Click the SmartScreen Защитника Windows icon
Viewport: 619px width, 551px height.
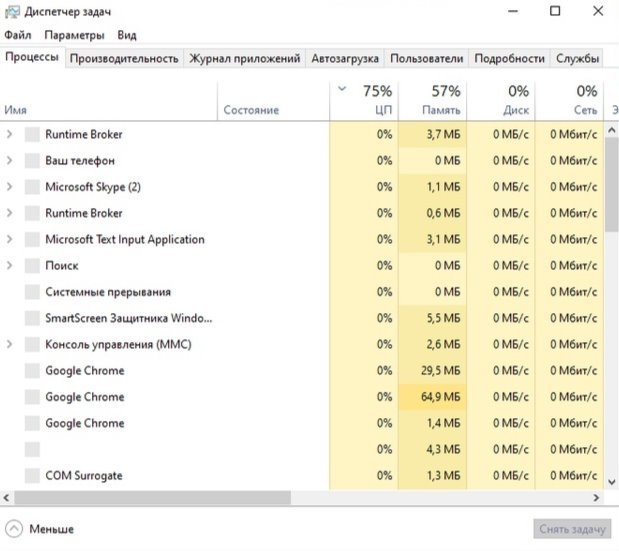(x=32, y=318)
